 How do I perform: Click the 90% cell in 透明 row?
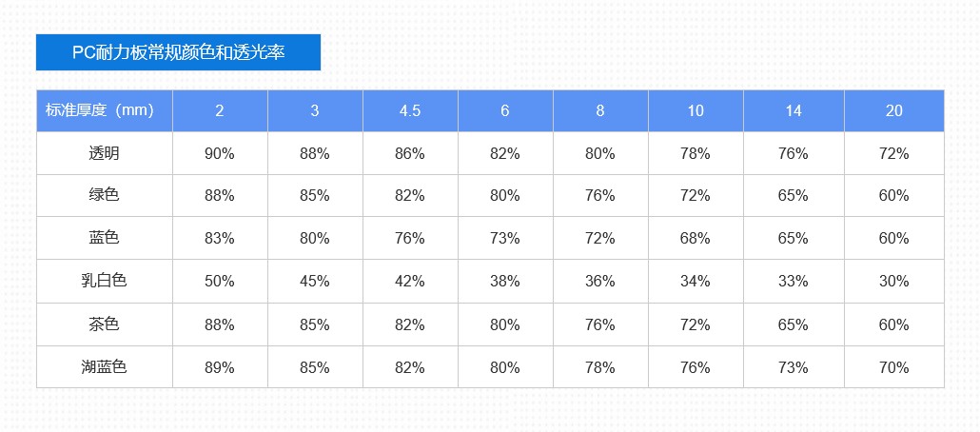click(x=220, y=153)
